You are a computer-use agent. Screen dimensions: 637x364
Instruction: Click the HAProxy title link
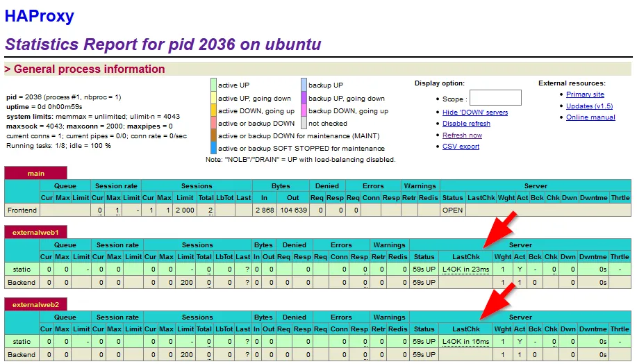tap(40, 16)
